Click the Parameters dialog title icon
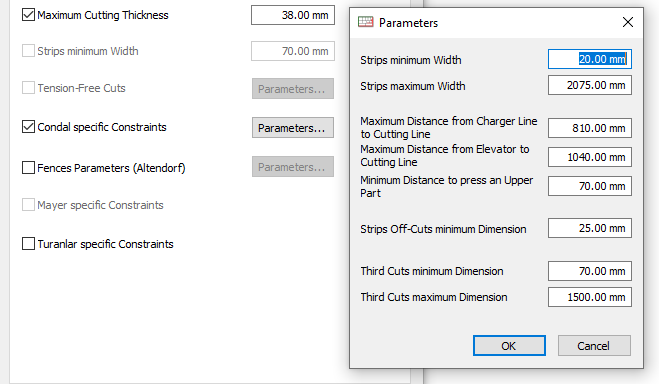The width and height of the screenshot is (659, 384). click(365, 22)
